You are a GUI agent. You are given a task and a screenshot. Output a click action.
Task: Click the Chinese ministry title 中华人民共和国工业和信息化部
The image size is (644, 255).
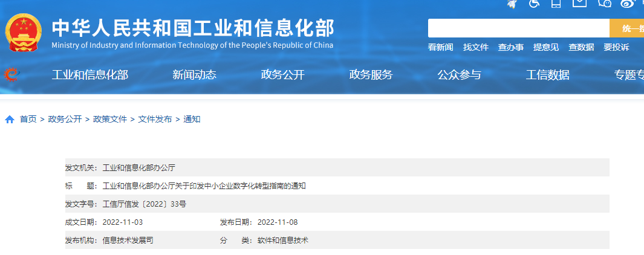pos(193,28)
